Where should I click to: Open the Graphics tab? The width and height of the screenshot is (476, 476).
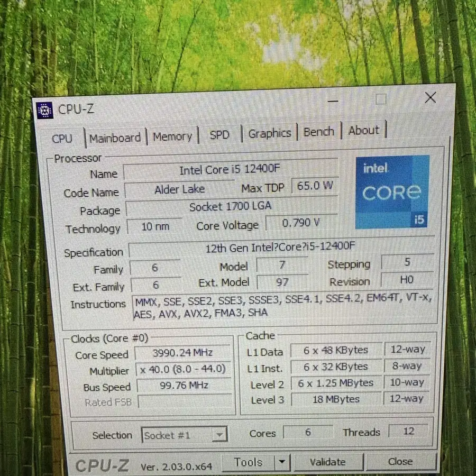pyautogui.click(x=270, y=133)
